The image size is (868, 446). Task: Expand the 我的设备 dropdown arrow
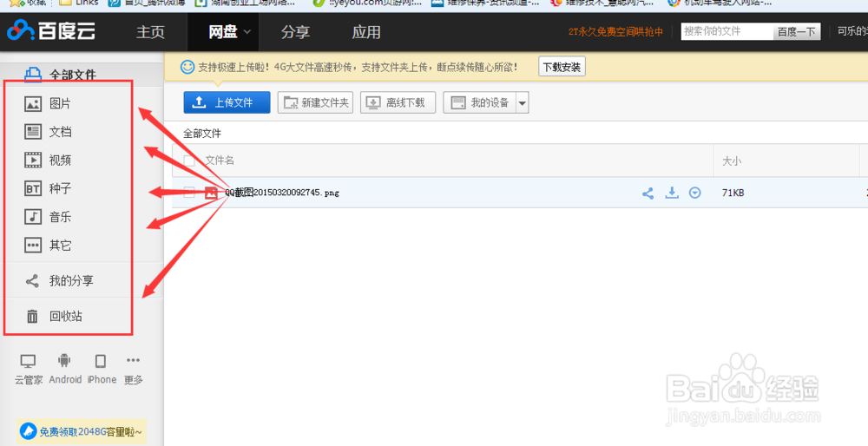click(523, 103)
